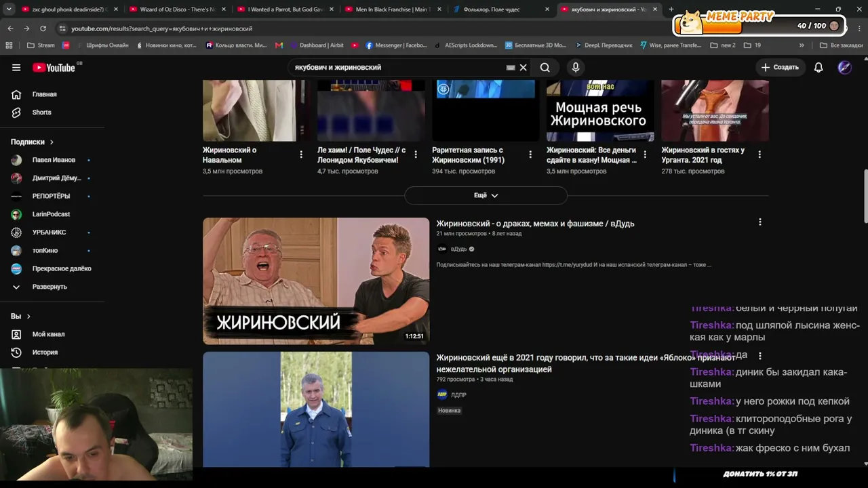Image resolution: width=868 pixels, height=488 pixels.
Task: Open LarinPodcast subscription channel
Action: (x=52, y=214)
